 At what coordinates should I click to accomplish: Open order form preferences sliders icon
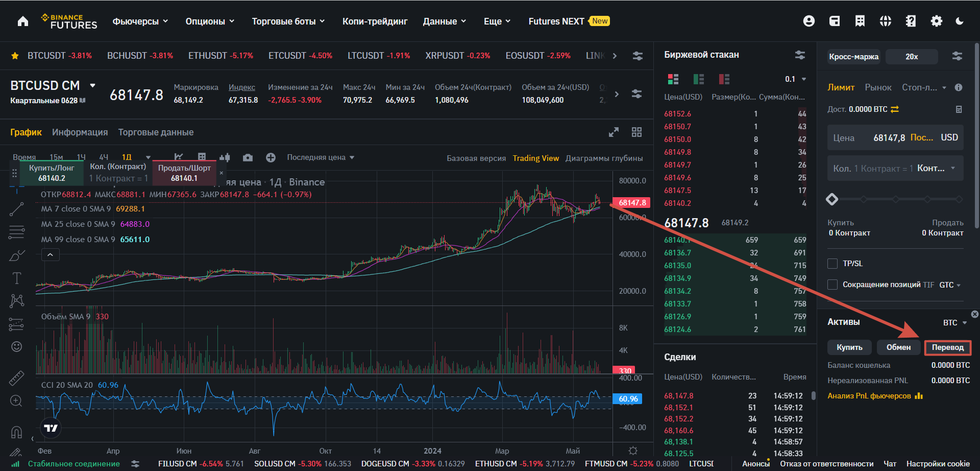957,56
